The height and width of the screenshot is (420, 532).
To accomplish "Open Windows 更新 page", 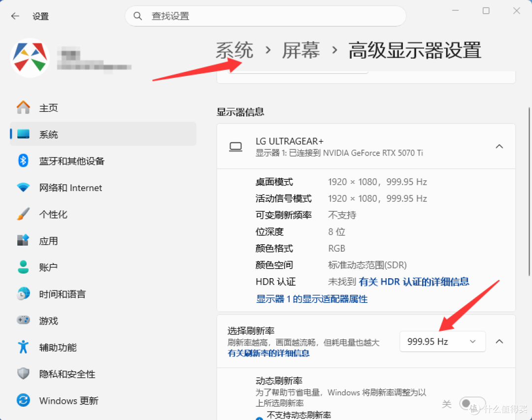I will pyautogui.click(x=103, y=400).
